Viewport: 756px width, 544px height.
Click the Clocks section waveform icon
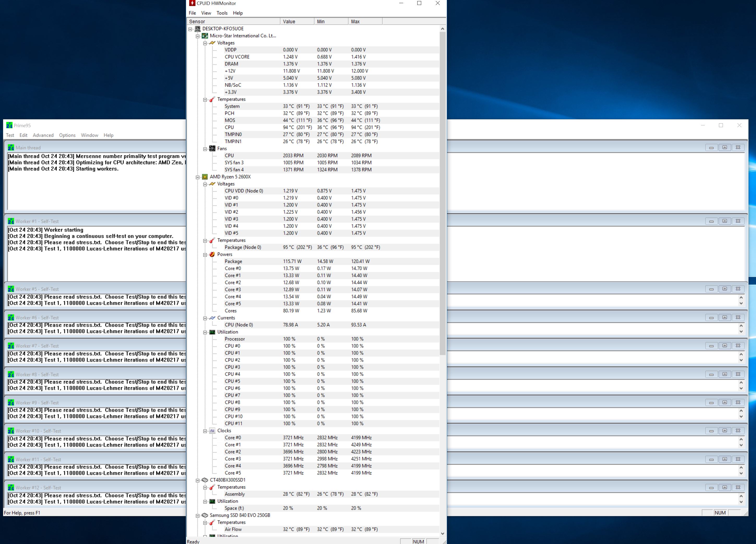point(212,431)
